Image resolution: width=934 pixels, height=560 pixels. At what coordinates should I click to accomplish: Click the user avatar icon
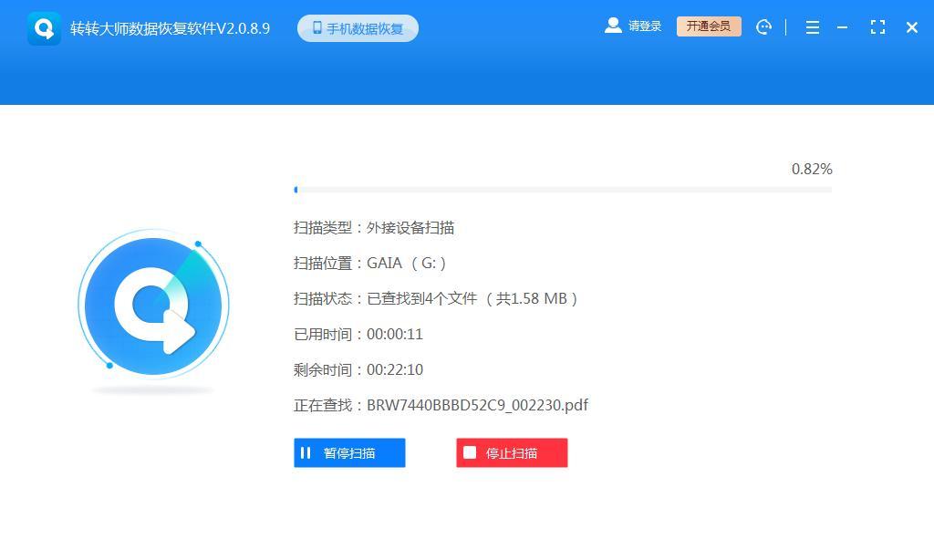click(x=613, y=26)
